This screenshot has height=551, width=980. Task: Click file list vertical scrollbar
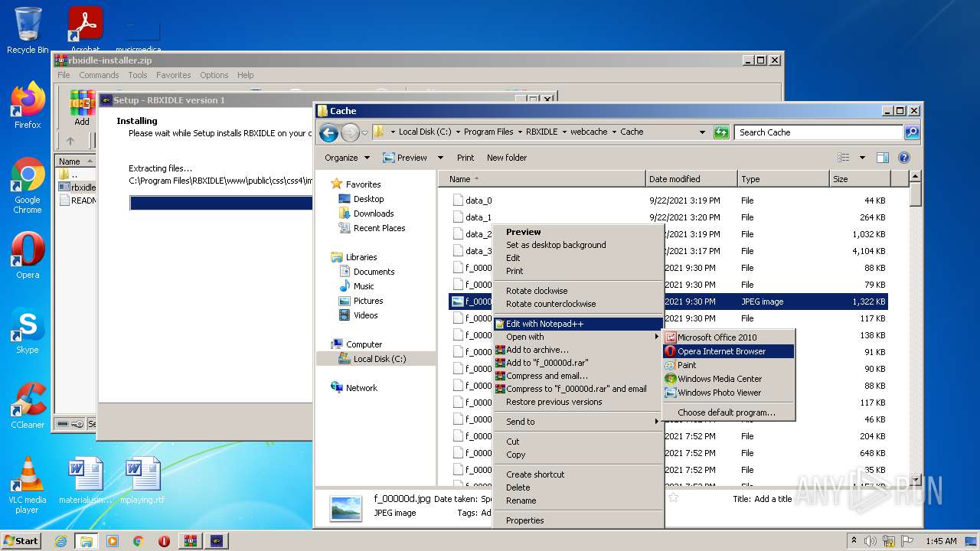[915, 328]
